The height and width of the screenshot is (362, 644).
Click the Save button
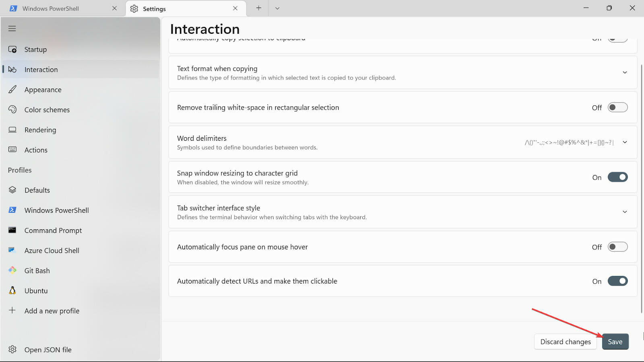point(615,341)
